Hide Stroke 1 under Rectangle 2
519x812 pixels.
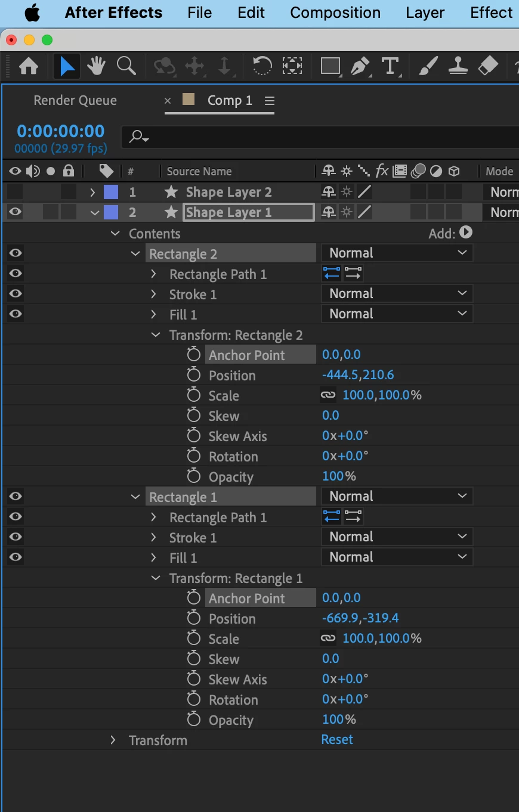(x=16, y=293)
